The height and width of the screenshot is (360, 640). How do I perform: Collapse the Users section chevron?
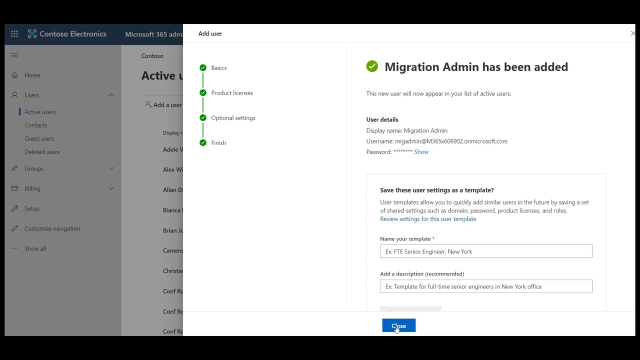(111, 95)
